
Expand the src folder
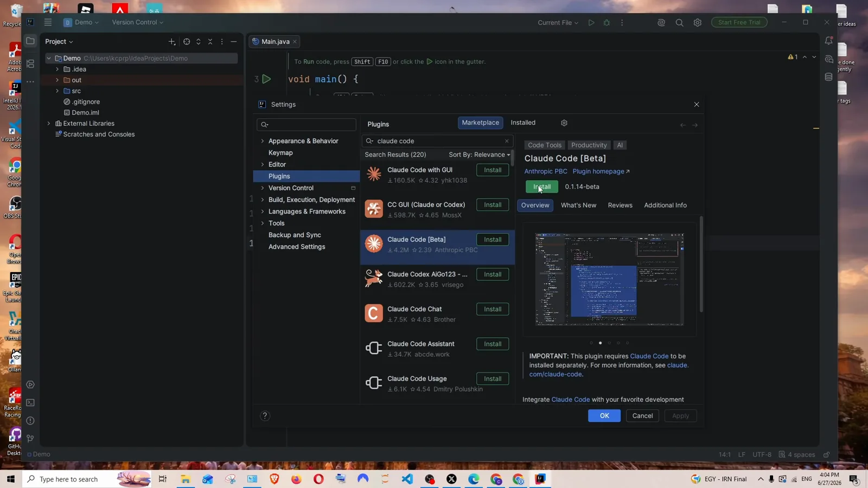(x=58, y=91)
